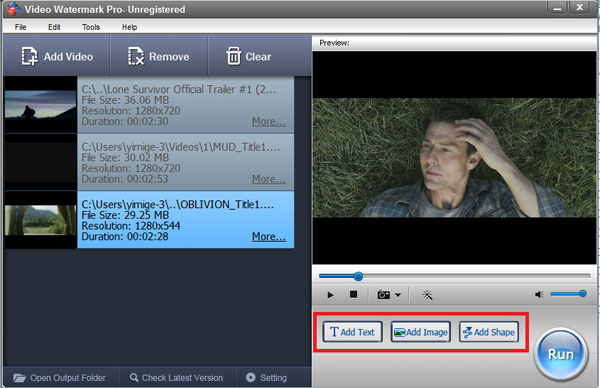This screenshot has height=388, width=600.
Task: Remove the selected video from the list
Action: click(x=158, y=56)
